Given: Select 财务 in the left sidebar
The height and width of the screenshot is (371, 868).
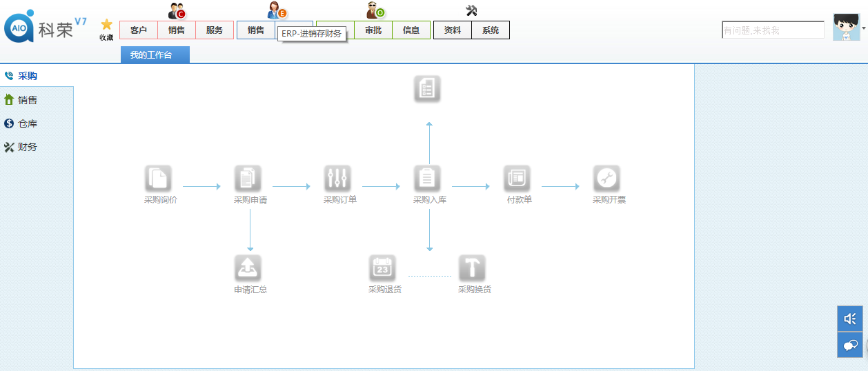Looking at the screenshot, I should point(37,147).
